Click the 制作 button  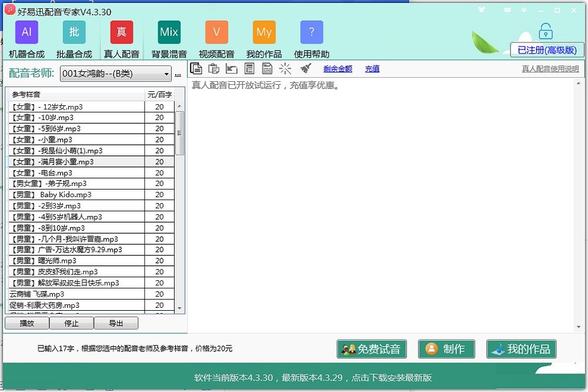point(447,349)
